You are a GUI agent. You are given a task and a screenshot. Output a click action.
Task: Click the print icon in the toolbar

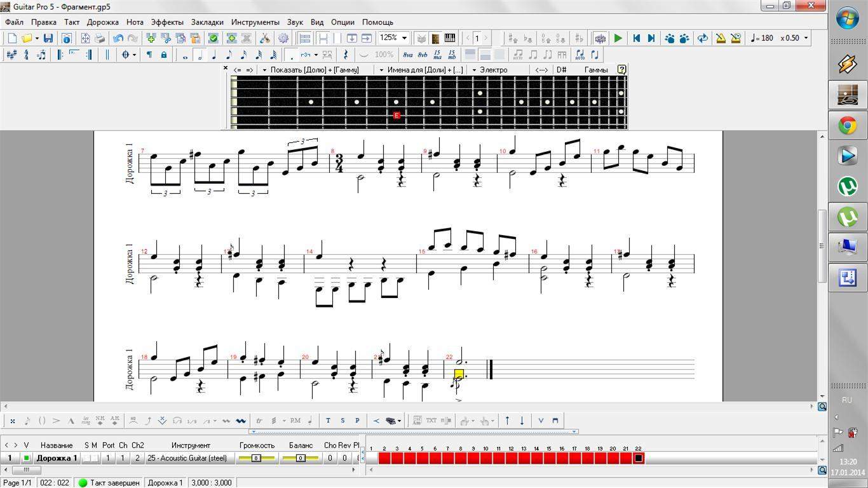click(100, 38)
